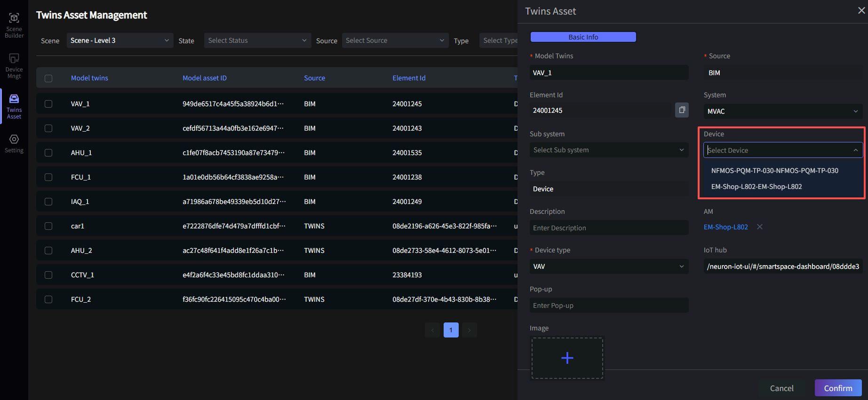This screenshot has width=868, height=400.
Task: Toggle the select-all header checkbox
Action: click(x=48, y=78)
